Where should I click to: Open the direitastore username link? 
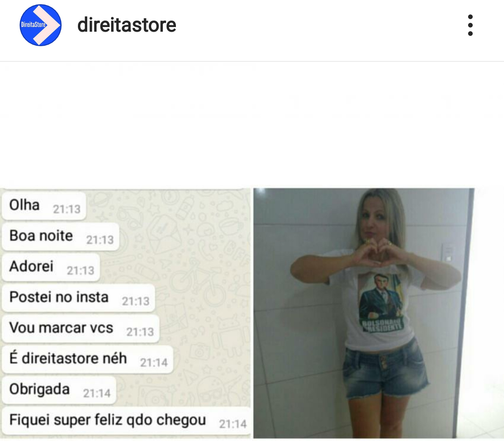coord(126,25)
